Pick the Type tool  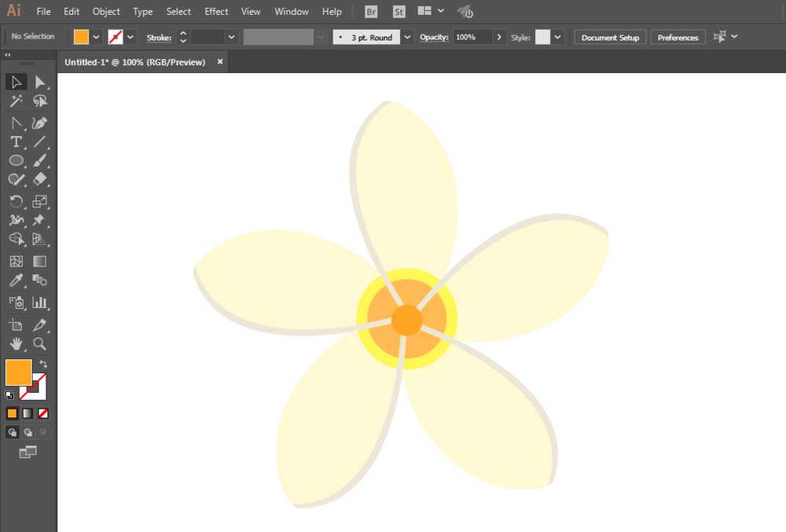pyautogui.click(x=16, y=142)
